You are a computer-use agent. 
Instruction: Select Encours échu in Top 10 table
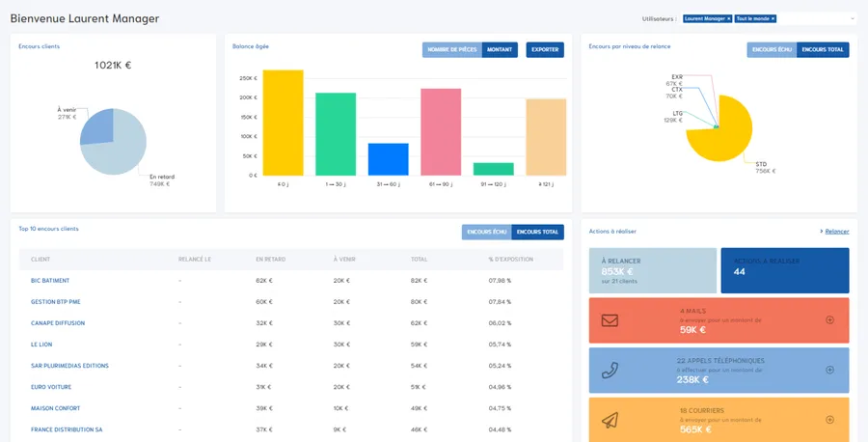487,232
